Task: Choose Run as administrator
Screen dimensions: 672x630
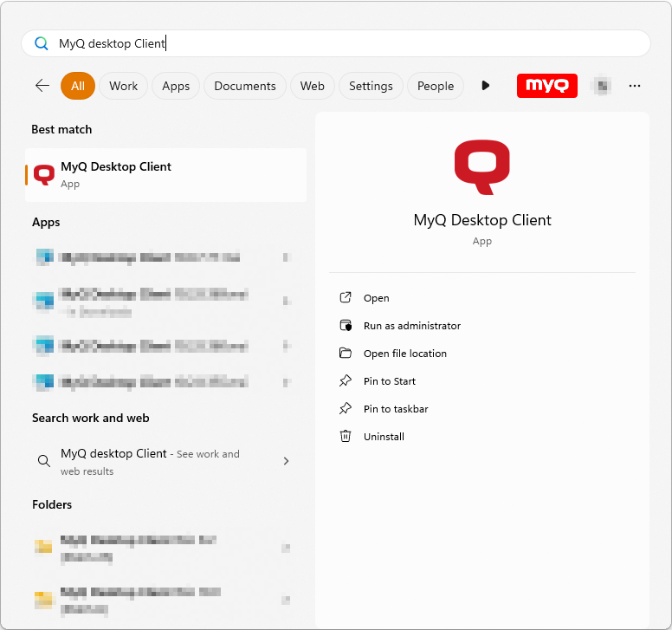Action: (x=412, y=326)
